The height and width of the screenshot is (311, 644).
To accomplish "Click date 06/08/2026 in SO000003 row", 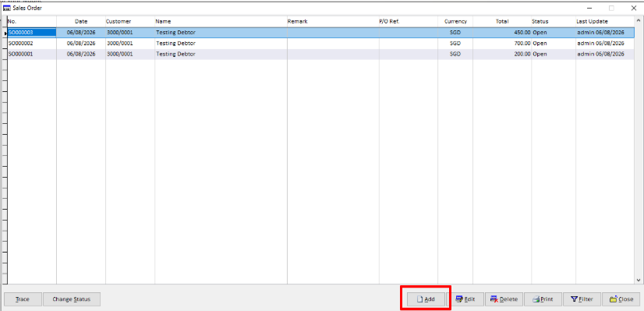I will click(81, 33).
